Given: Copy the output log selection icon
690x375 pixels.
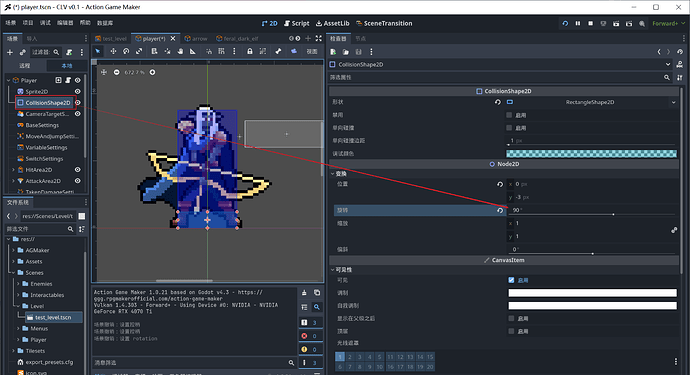Looking at the screenshot, I should coord(317,293).
